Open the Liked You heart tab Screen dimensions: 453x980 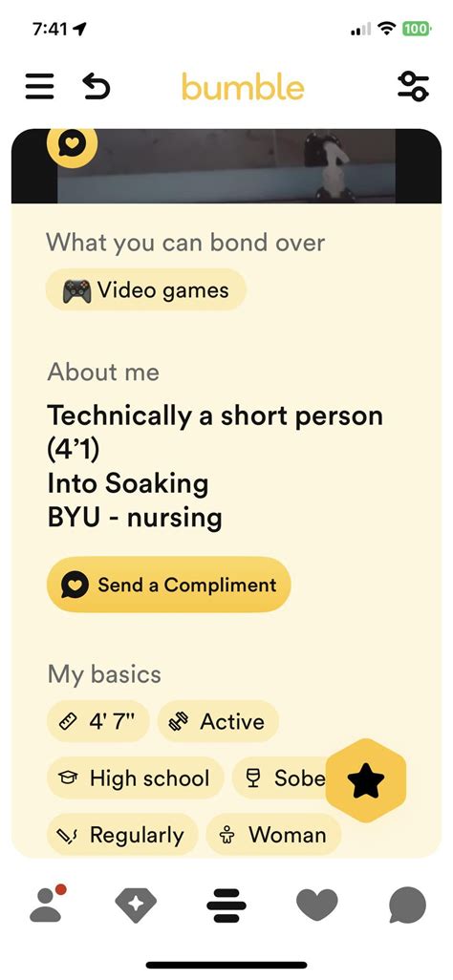click(316, 905)
